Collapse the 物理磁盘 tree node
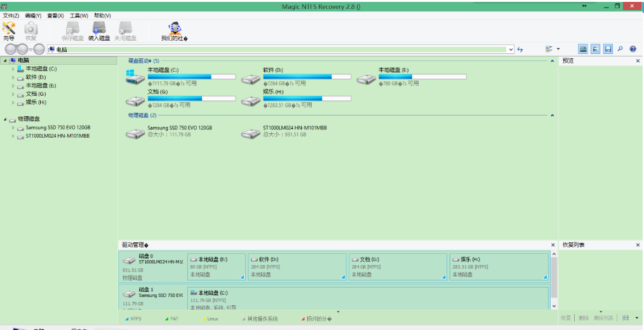 (5, 119)
